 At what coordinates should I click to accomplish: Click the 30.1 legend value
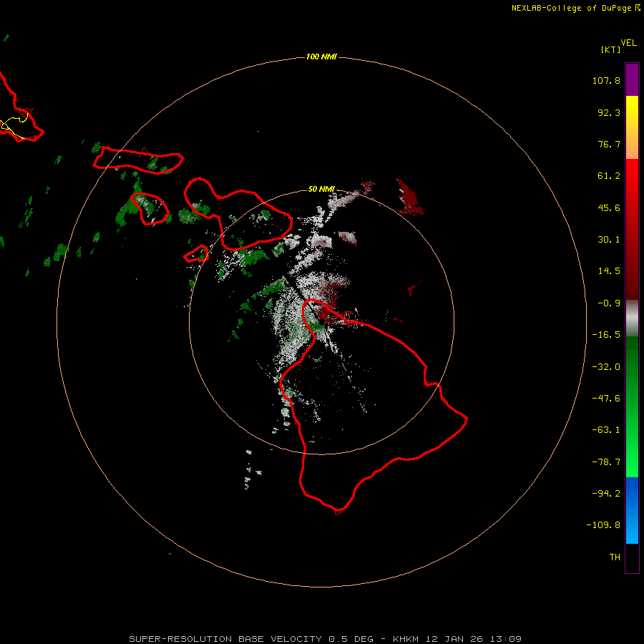point(609,240)
